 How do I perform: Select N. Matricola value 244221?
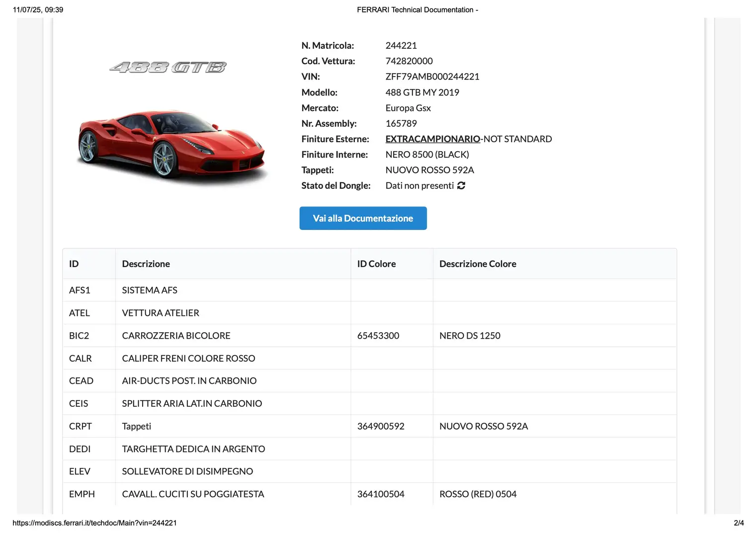click(x=401, y=46)
